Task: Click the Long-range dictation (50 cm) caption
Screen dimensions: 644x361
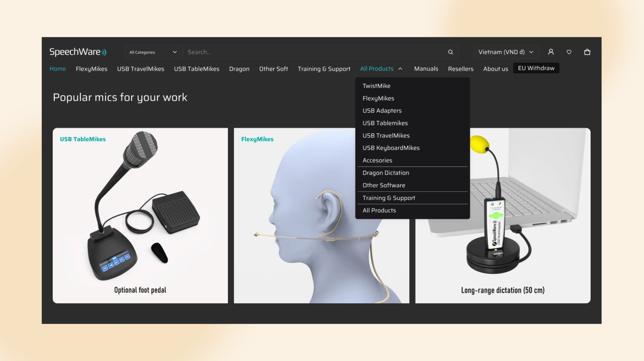Action: 503,290
